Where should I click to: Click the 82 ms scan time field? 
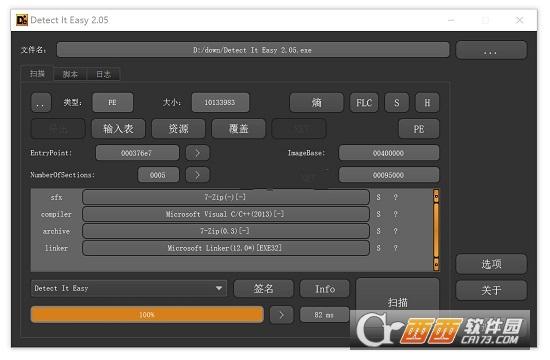tap(324, 314)
